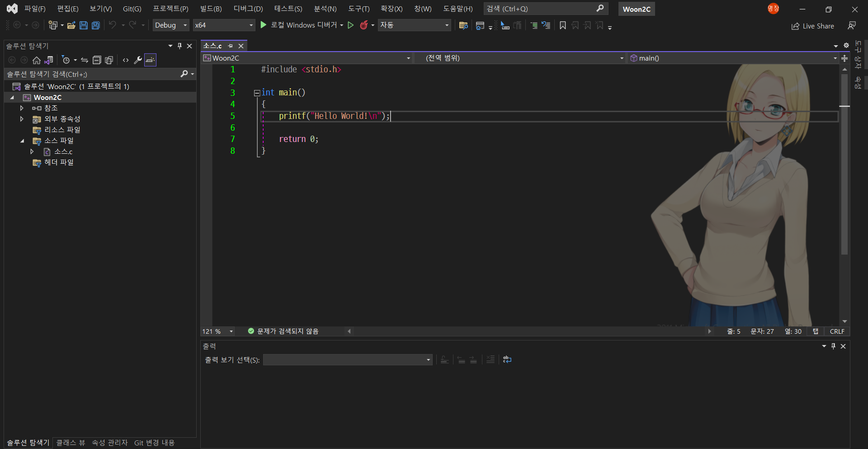Pin the Solution Explorer panel

point(179,46)
